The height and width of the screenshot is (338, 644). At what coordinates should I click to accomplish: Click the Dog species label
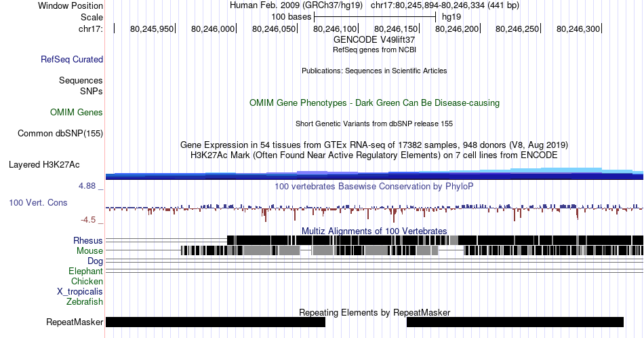click(95, 261)
